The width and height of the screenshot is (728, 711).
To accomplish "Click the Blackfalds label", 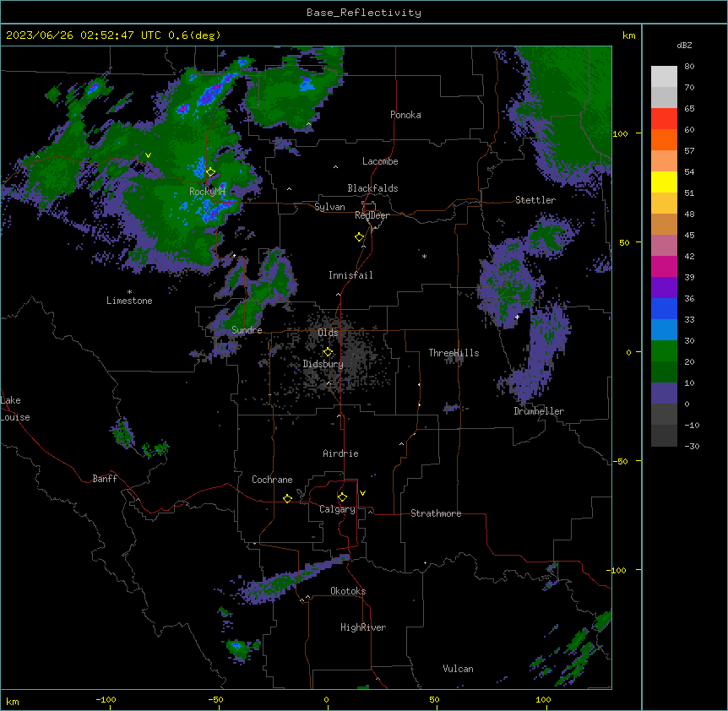I will [372, 188].
